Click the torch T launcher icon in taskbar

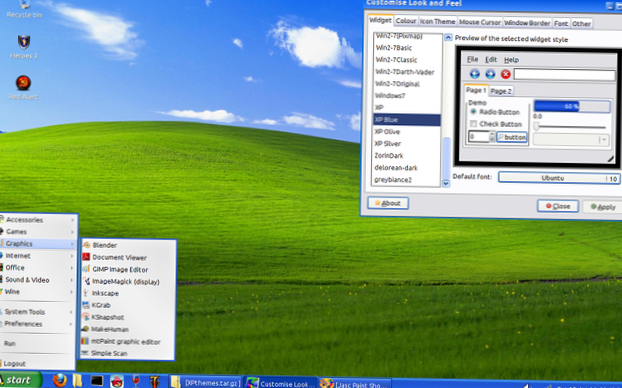154,381
